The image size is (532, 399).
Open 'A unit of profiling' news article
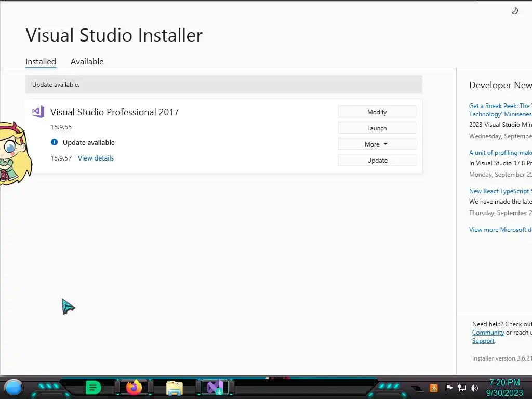(500, 153)
